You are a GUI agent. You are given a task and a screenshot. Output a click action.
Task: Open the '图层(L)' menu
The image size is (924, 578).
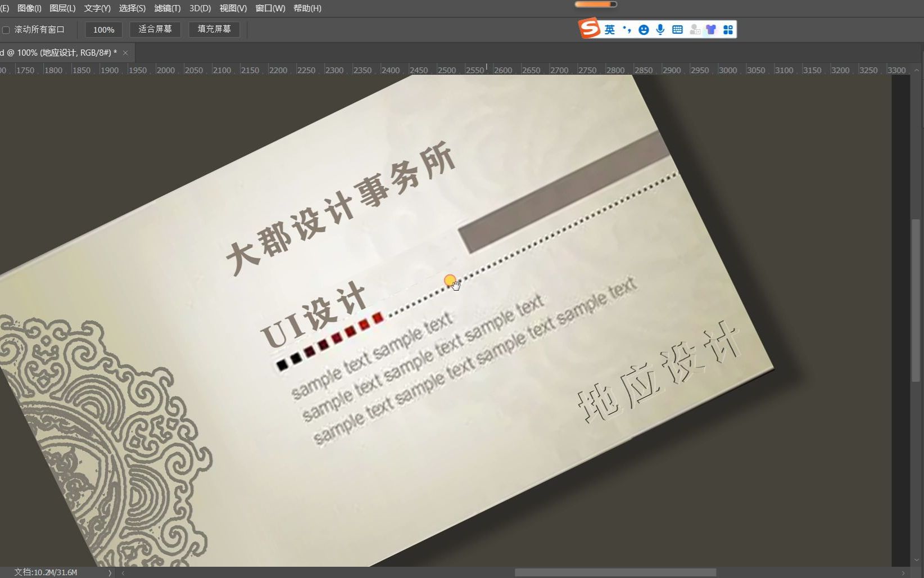[62, 8]
